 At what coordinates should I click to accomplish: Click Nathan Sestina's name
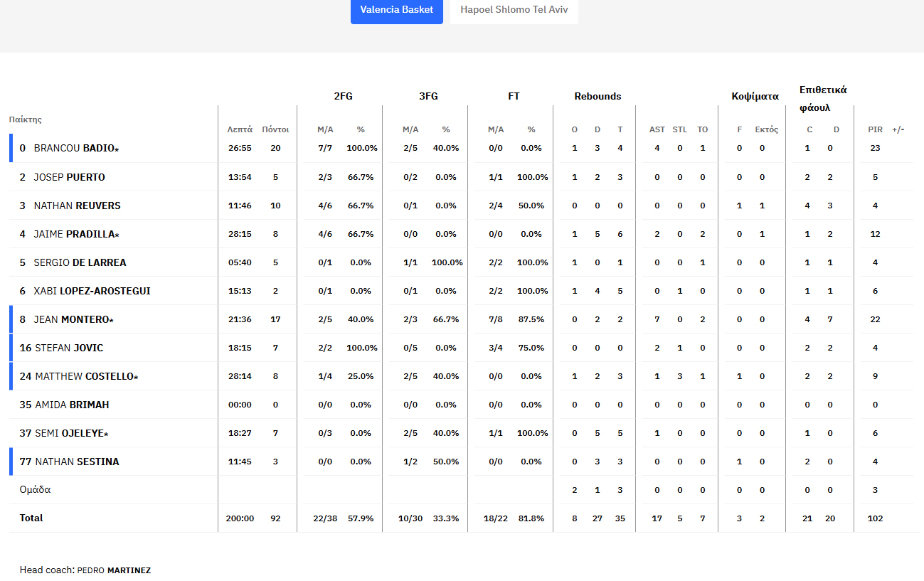tap(77, 461)
